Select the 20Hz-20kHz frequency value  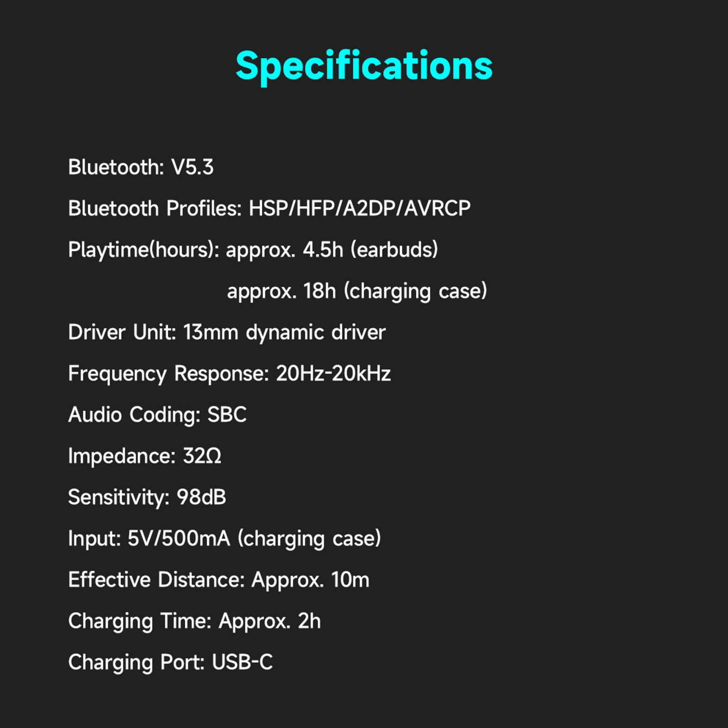[333, 373]
